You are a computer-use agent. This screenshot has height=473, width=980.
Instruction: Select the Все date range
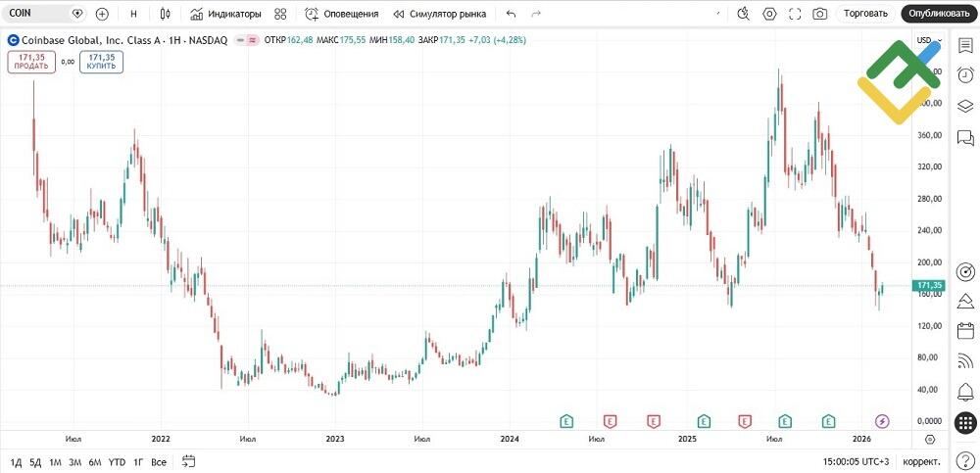click(x=159, y=462)
